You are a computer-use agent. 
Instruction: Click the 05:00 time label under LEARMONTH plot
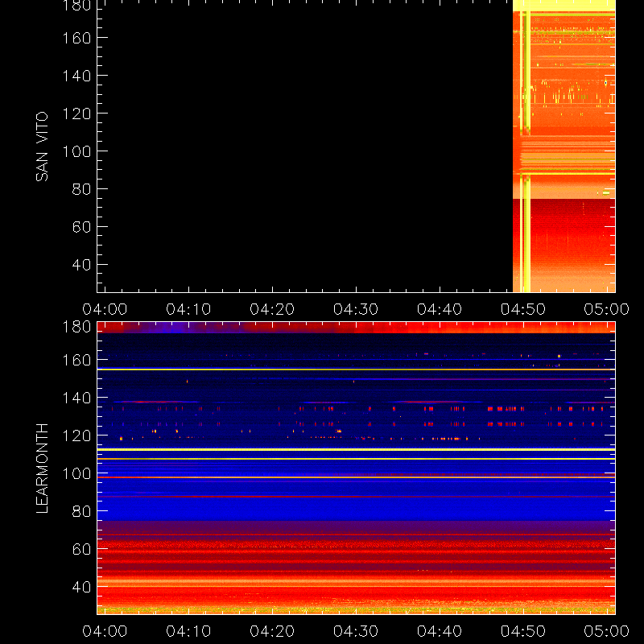pyautogui.click(x=607, y=631)
